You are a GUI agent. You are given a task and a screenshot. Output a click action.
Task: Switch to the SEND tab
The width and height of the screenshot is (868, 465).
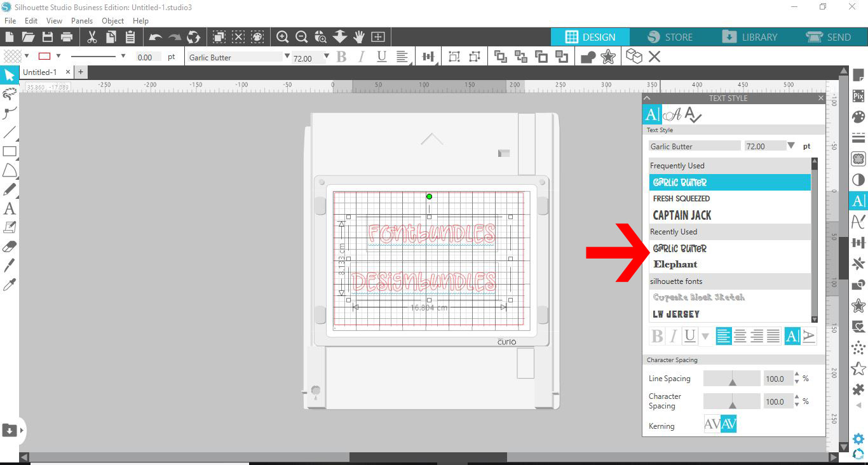pyautogui.click(x=829, y=37)
